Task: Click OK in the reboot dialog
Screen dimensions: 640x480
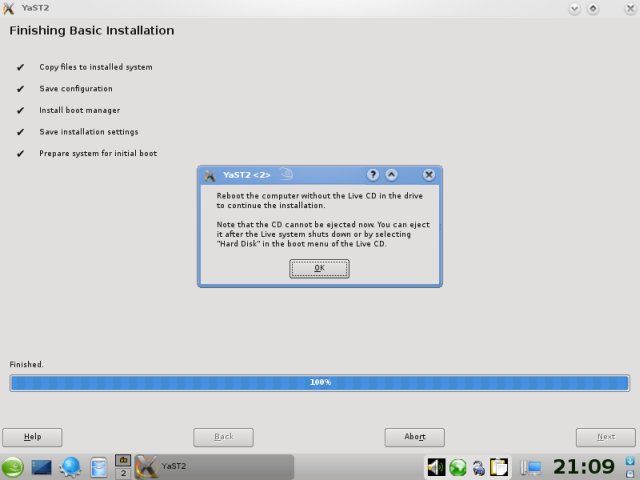Action: (x=319, y=268)
